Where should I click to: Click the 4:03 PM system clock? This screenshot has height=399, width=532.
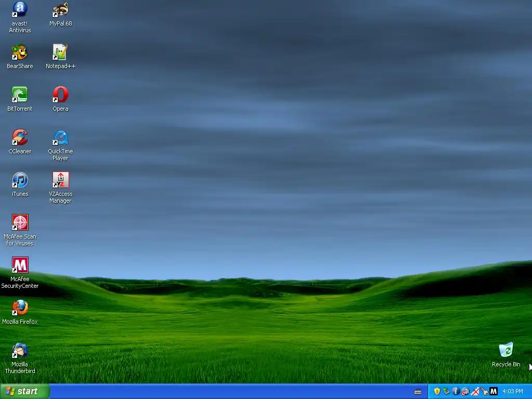point(513,391)
